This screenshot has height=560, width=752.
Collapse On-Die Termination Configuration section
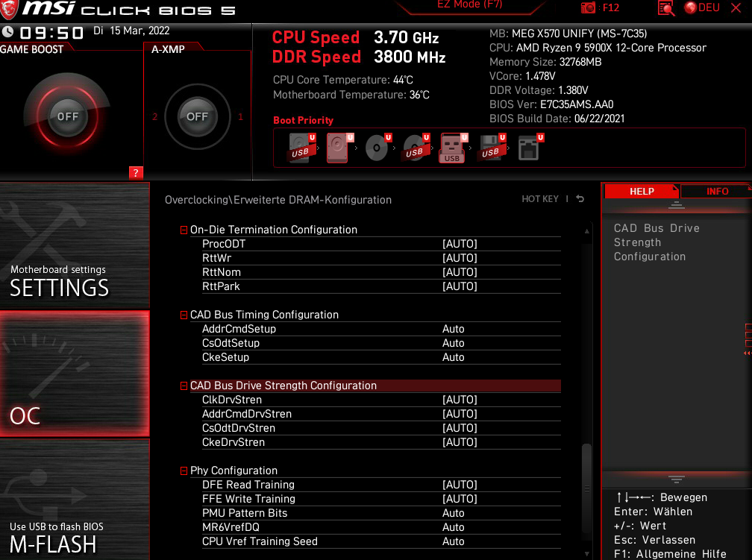point(184,230)
